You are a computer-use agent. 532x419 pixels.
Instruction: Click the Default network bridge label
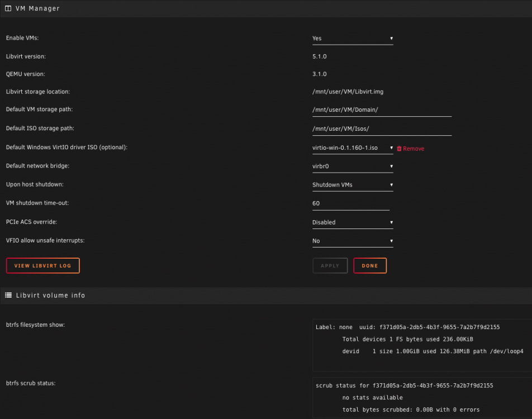(x=37, y=166)
